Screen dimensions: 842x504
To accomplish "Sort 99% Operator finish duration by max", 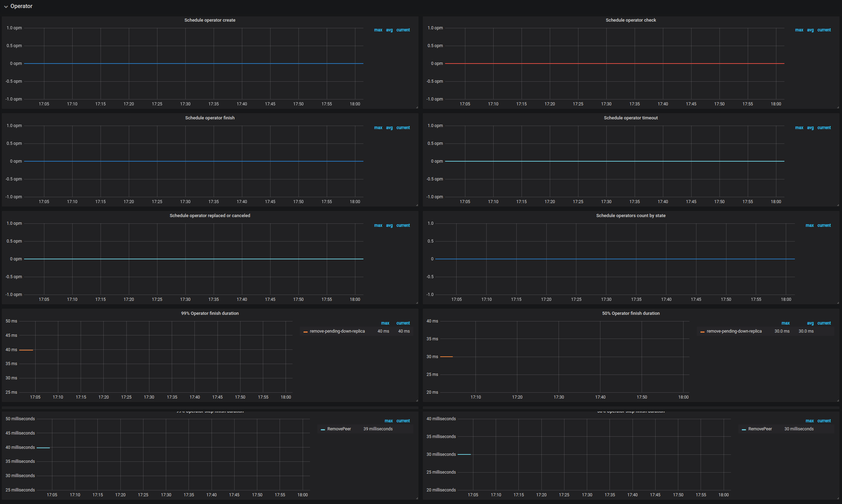I will (x=385, y=323).
